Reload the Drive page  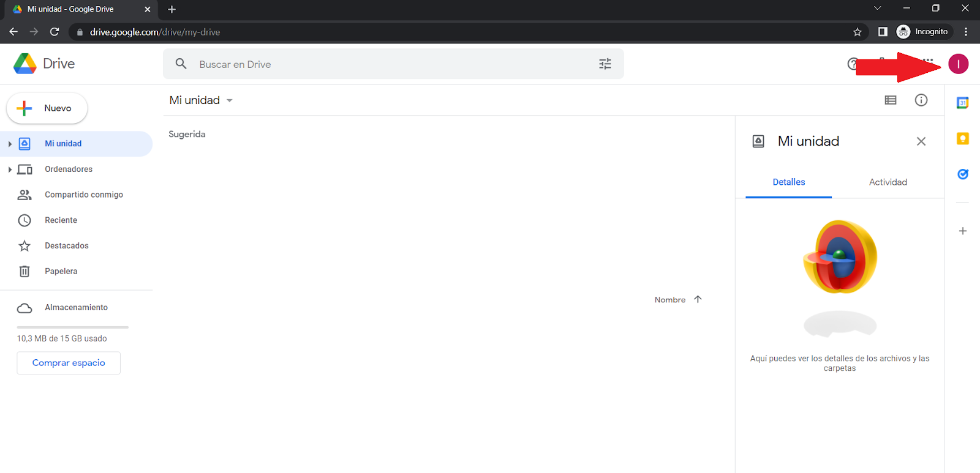pos(55,32)
